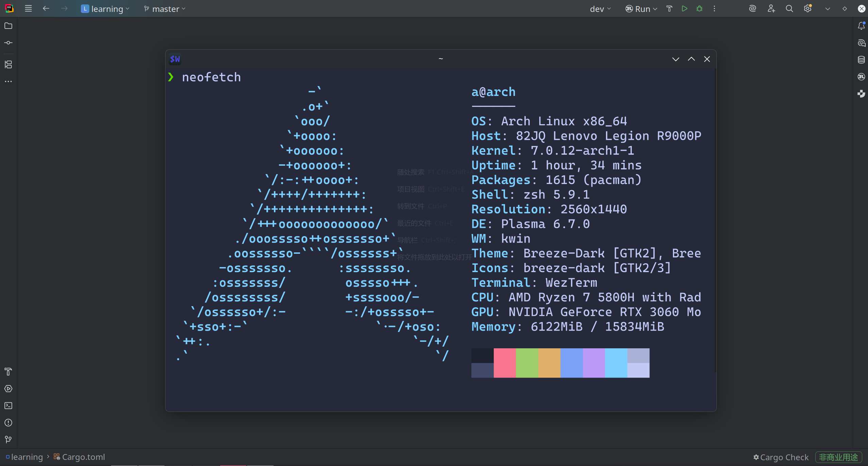The height and width of the screenshot is (466, 868).
Task: Click the green color block in neofetch palette
Action: (x=527, y=363)
